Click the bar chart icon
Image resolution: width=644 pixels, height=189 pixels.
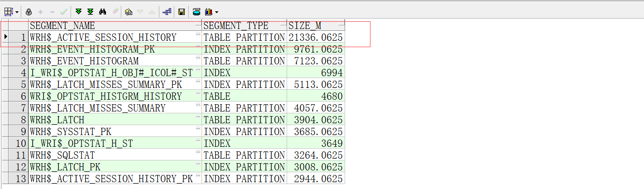[x=209, y=12]
